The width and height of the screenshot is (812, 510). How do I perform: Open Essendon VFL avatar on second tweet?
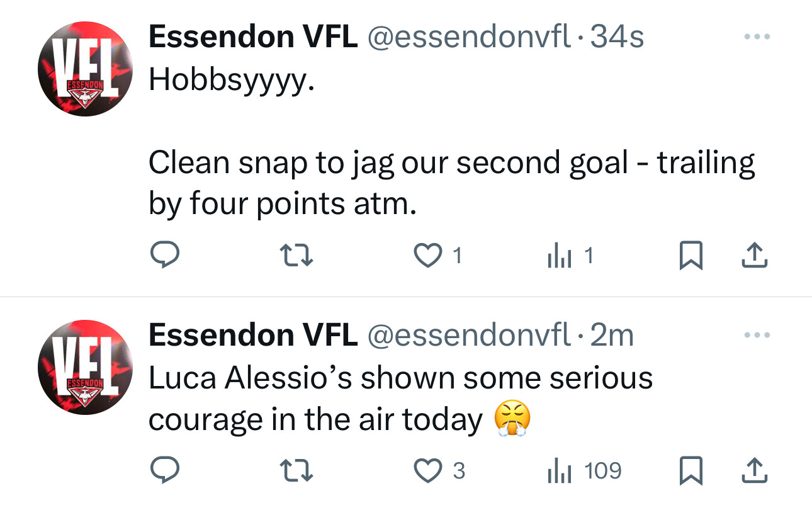coord(85,367)
